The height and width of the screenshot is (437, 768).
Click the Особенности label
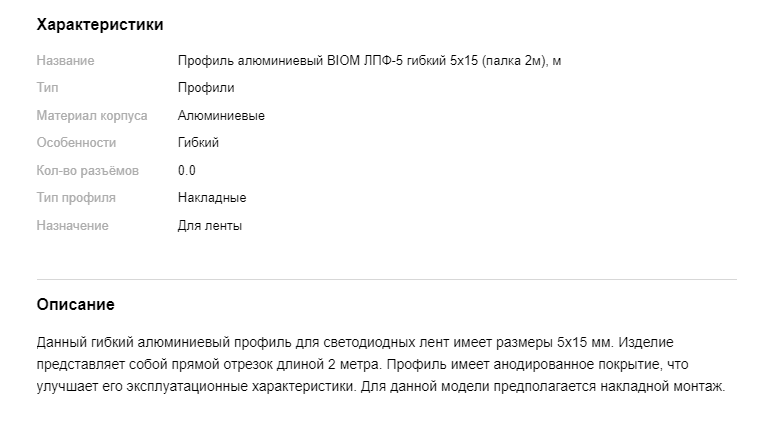[76, 143]
